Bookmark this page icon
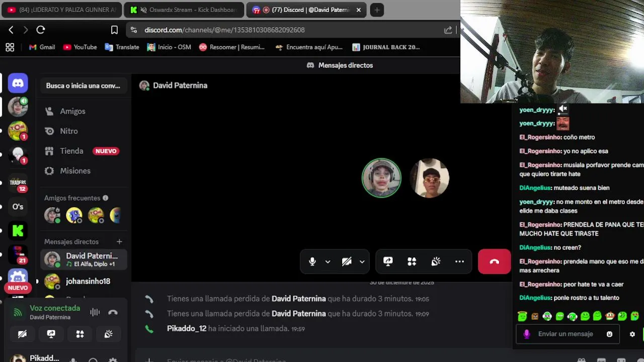Viewport: 644px width, 362px height. click(x=114, y=30)
